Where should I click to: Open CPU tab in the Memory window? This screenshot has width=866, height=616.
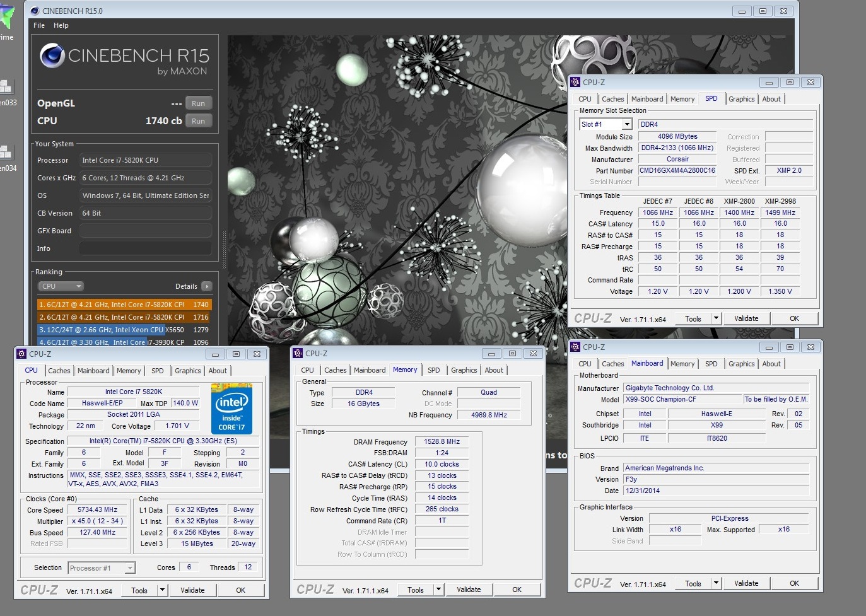(x=307, y=370)
